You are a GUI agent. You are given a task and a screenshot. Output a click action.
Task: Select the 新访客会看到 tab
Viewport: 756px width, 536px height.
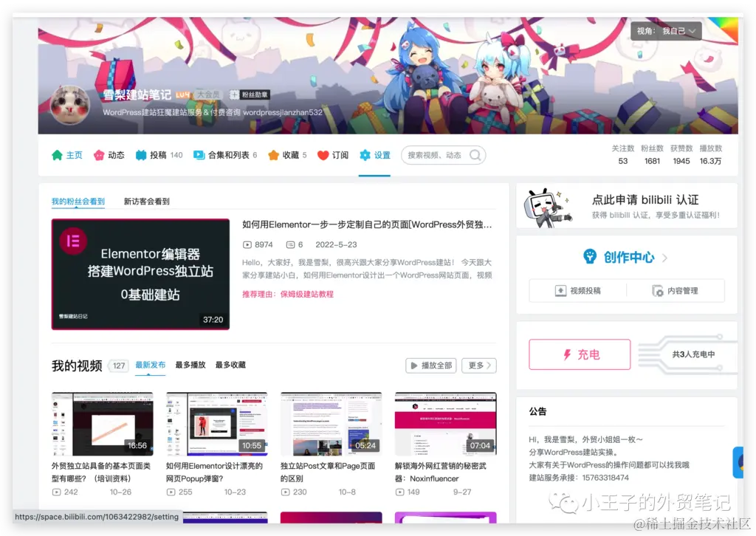[147, 202]
